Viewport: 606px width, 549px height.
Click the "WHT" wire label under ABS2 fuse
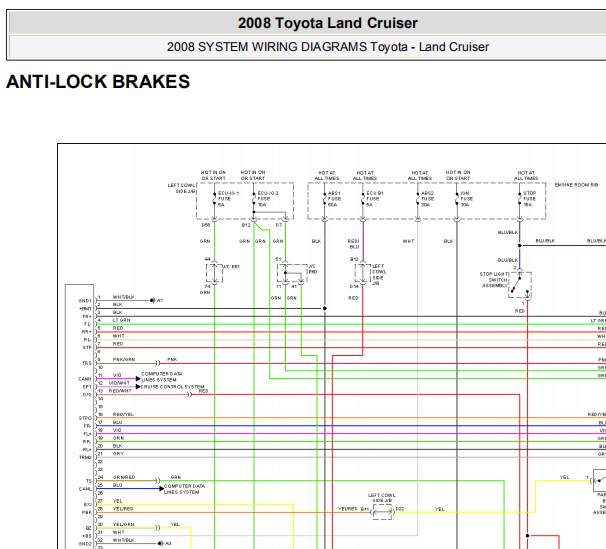[408, 241]
